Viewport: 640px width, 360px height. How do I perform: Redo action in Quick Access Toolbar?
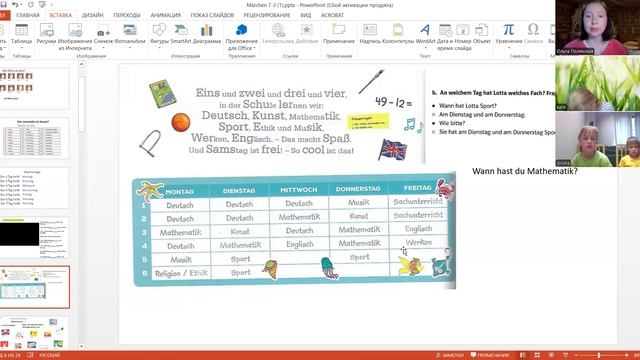click(31, 4)
